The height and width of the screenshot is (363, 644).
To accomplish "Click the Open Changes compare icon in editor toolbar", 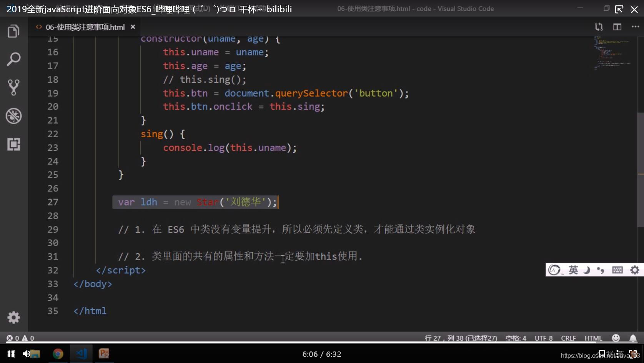I will 599,27.
